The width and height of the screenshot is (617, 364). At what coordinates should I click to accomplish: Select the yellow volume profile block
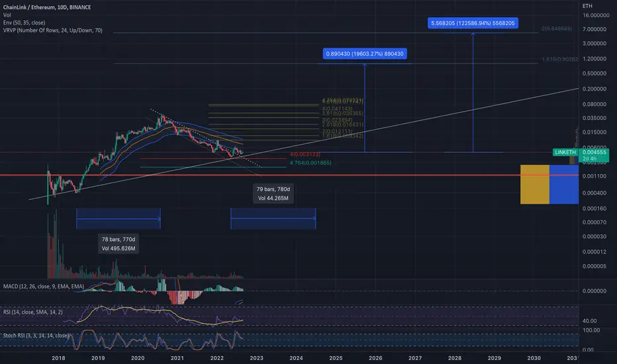pos(535,184)
